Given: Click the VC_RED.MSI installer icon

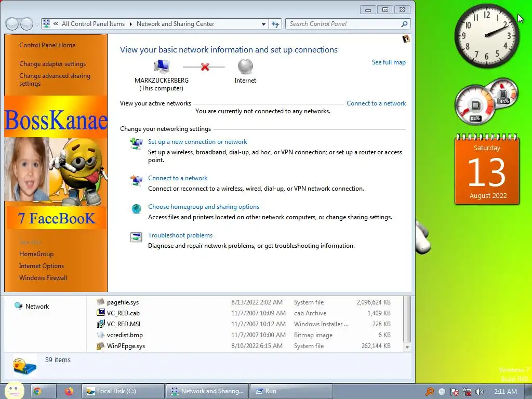Looking at the screenshot, I should 100,324.
